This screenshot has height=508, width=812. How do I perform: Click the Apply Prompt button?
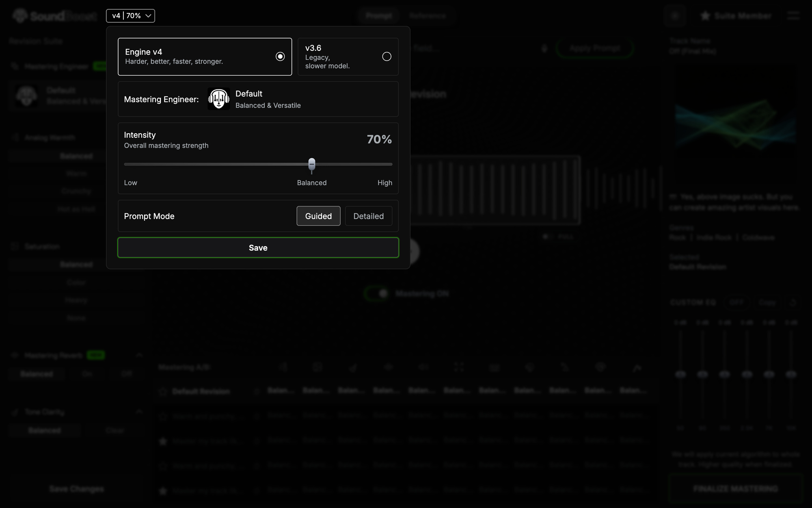click(595, 48)
